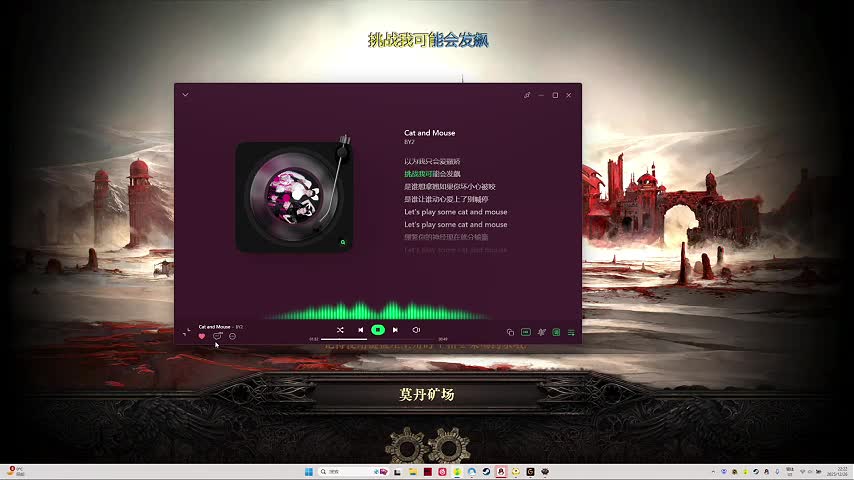Viewport: 854px width, 480px height.
Task: Switch to the QQ penguin taskbar app
Action: (x=501, y=472)
